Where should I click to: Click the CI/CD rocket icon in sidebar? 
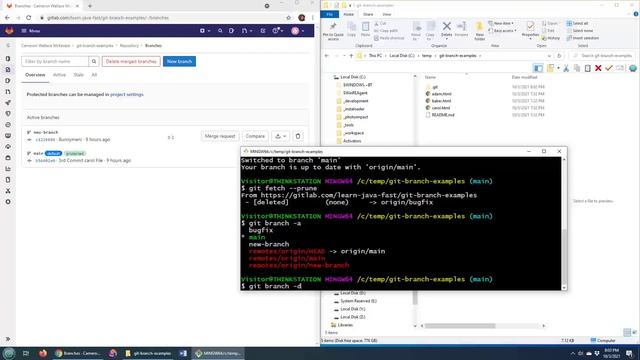8,103
